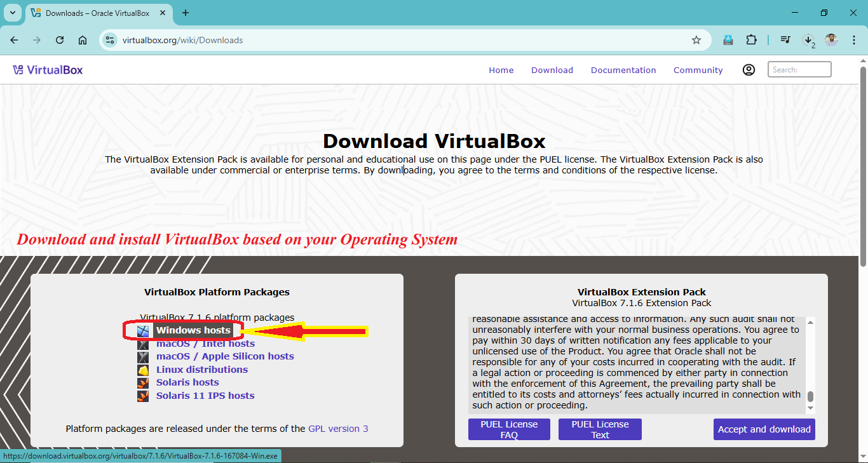This screenshot has width=868, height=463.
Task: Click the VirtualBox logo
Action: pyautogui.click(x=48, y=70)
